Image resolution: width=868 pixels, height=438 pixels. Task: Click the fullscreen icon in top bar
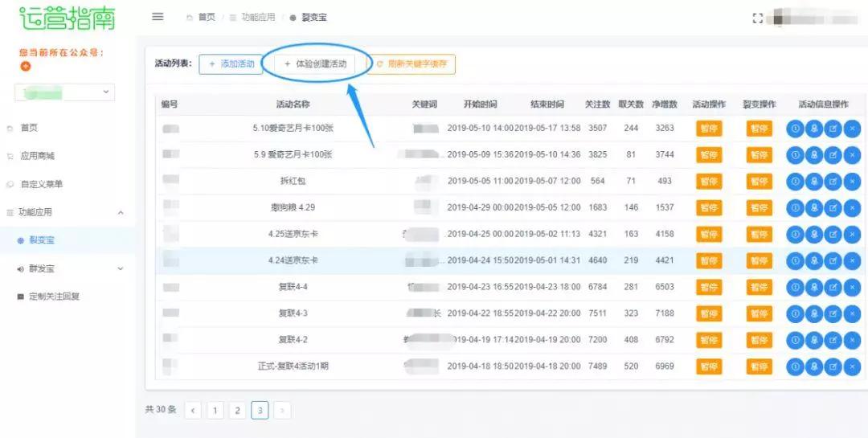(x=757, y=18)
